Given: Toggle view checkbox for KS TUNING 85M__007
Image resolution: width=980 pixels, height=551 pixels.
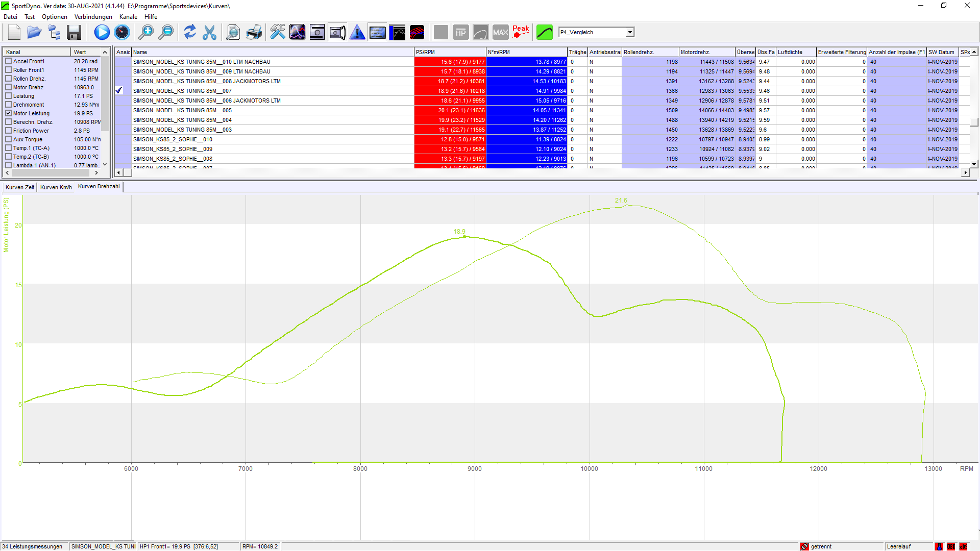Looking at the screenshot, I should (x=119, y=91).
